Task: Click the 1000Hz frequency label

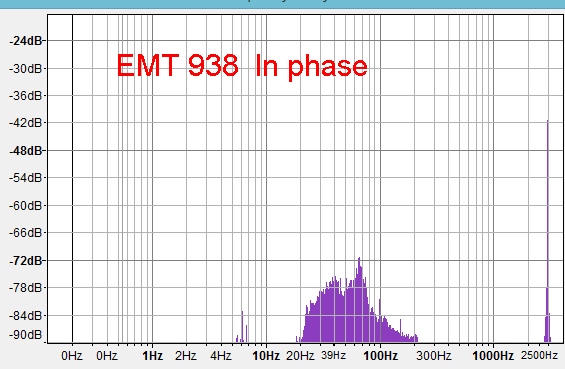Action: (493, 356)
